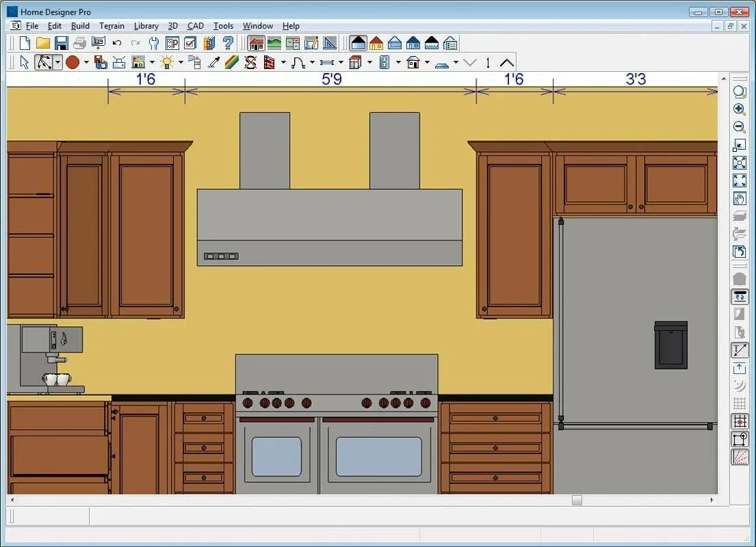The width and height of the screenshot is (756, 547).
Task: Click the horizontal scrollbar thumb
Action: (x=577, y=501)
